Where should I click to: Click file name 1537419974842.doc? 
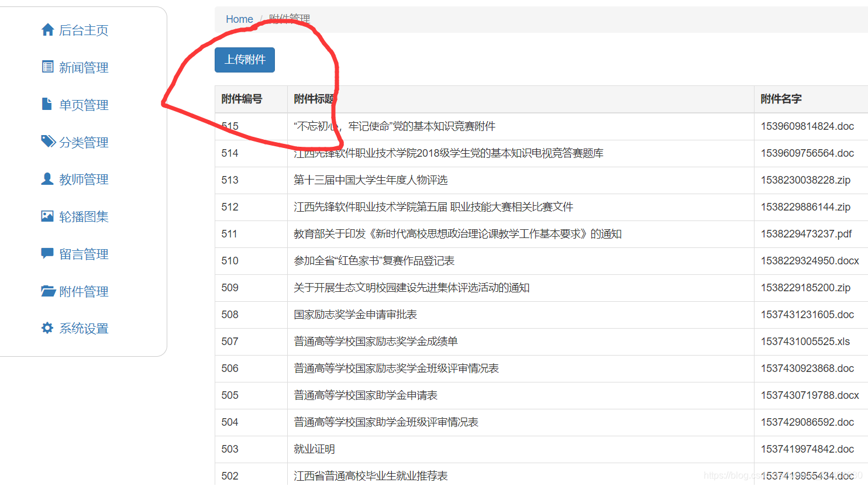click(807, 449)
